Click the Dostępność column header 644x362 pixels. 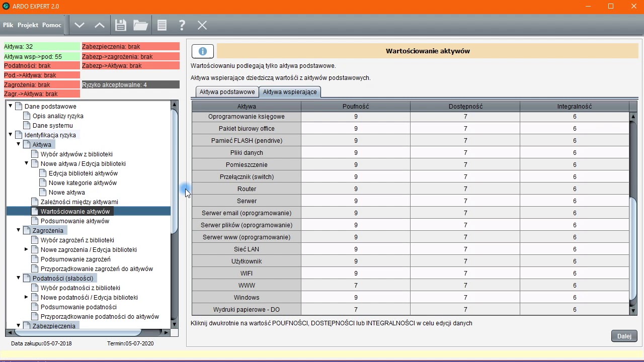(x=465, y=106)
